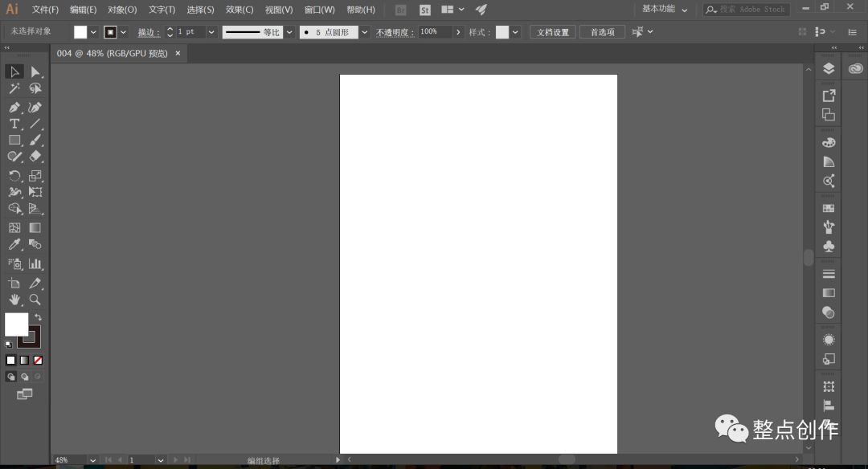The height and width of the screenshot is (469, 868).
Task: Select the Blend tool
Action: pos(35,244)
